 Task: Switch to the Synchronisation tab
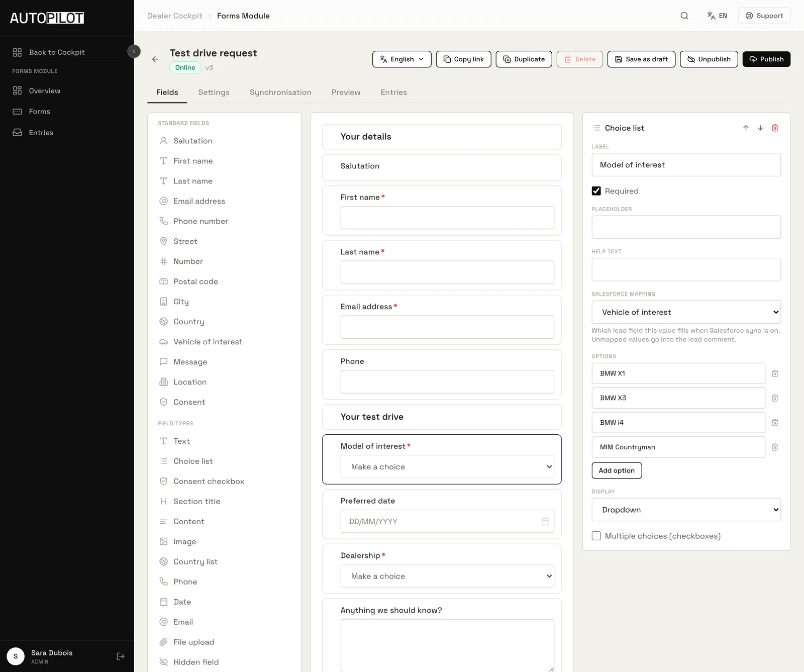click(280, 92)
